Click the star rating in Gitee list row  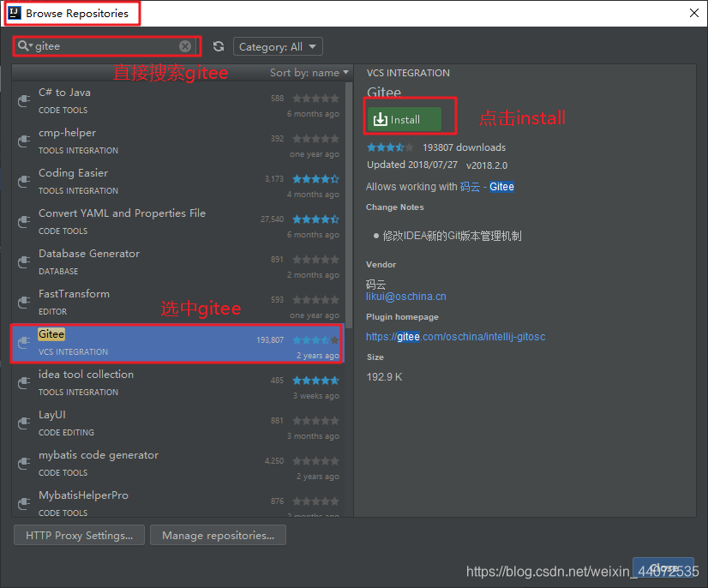(x=315, y=340)
